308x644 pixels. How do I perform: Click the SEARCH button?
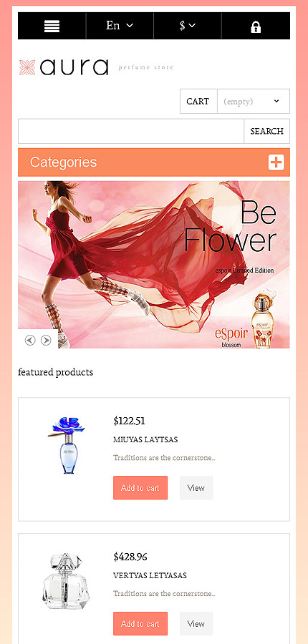pos(267,131)
